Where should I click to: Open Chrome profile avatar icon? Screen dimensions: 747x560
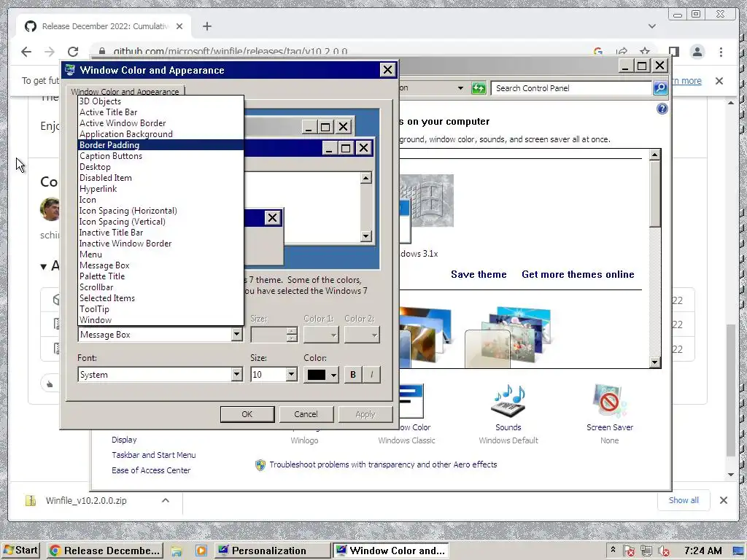[x=697, y=52]
